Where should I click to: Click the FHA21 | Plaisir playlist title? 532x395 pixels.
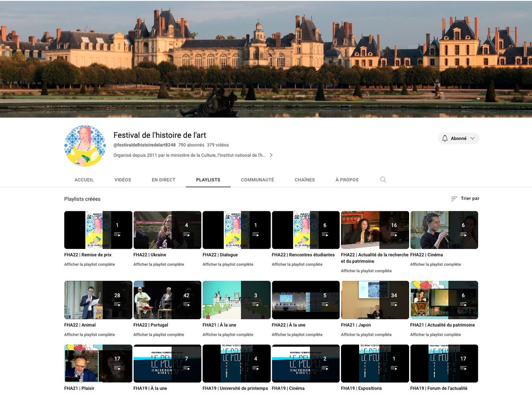pos(79,388)
